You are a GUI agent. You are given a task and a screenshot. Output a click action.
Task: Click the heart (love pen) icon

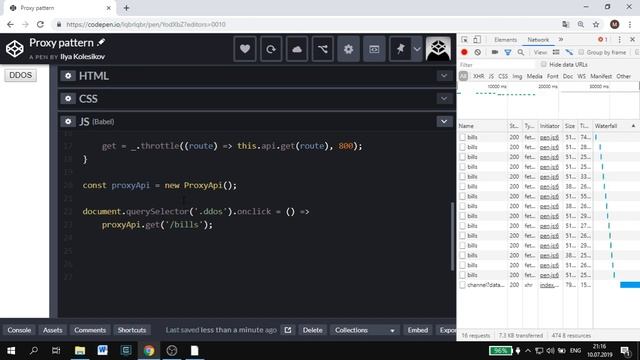pos(245,49)
